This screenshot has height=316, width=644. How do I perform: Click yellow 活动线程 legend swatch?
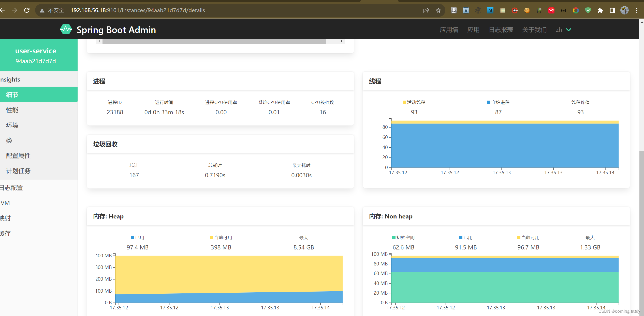point(404,102)
